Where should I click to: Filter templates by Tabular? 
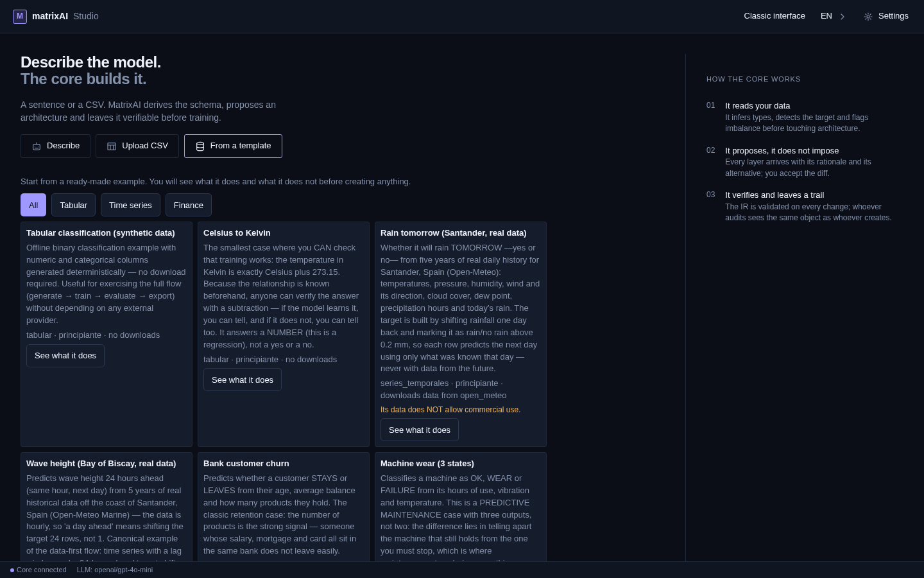point(73,205)
